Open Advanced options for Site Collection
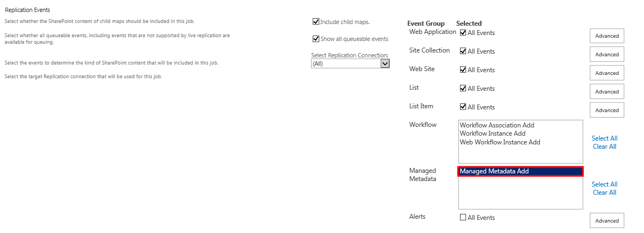Viewport: 644px width, 233px height. click(x=607, y=55)
